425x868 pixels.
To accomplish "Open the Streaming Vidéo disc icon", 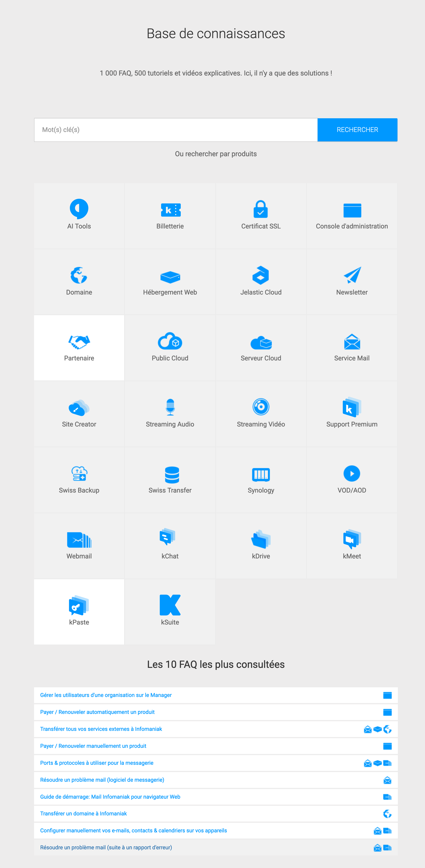I will pyautogui.click(x=261, y=407).
